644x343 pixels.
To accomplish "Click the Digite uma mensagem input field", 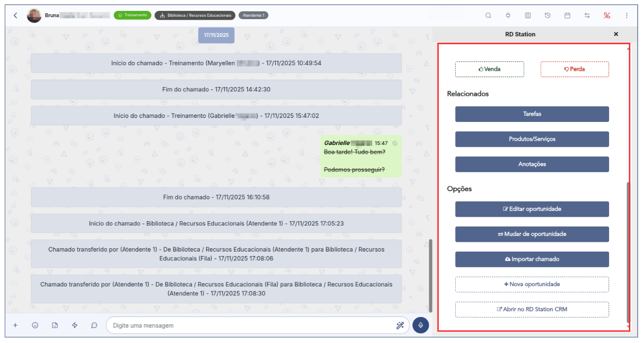I will pyautogui.click(x=251, y=325).
